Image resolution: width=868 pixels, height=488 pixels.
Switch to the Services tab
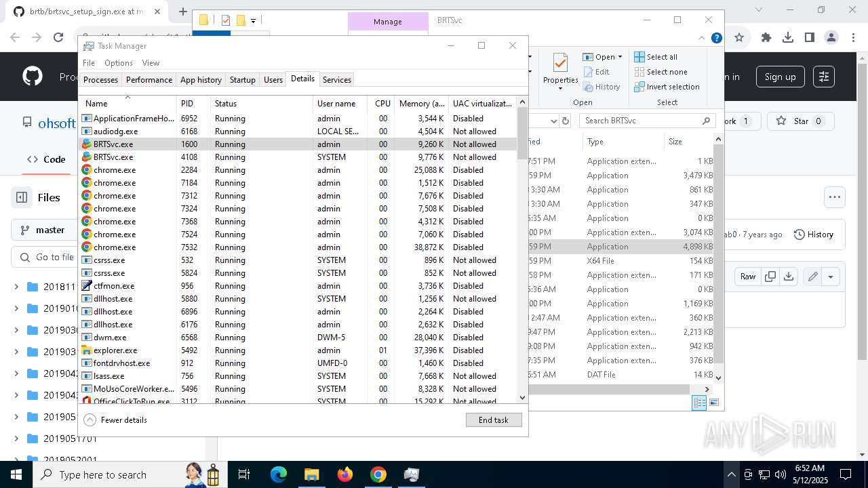point(337,79)
